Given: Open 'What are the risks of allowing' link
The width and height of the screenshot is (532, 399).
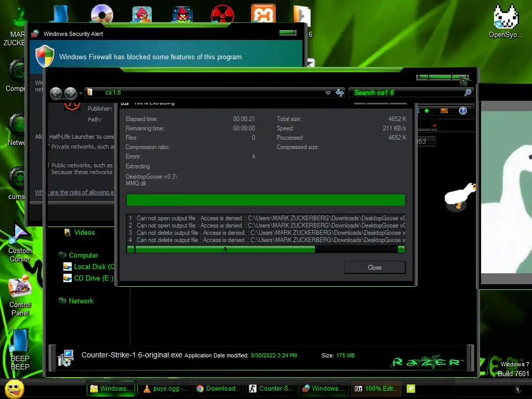Looking at the screenshot, I should [74, 192].
